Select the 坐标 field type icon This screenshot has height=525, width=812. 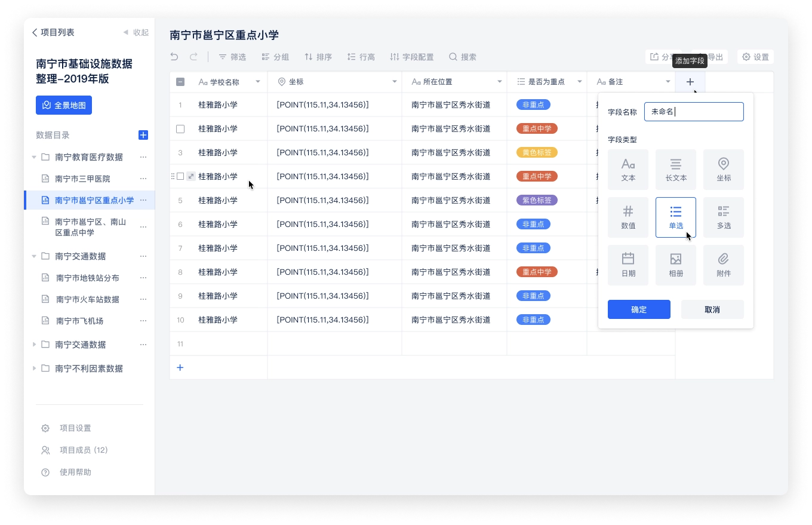723,169
